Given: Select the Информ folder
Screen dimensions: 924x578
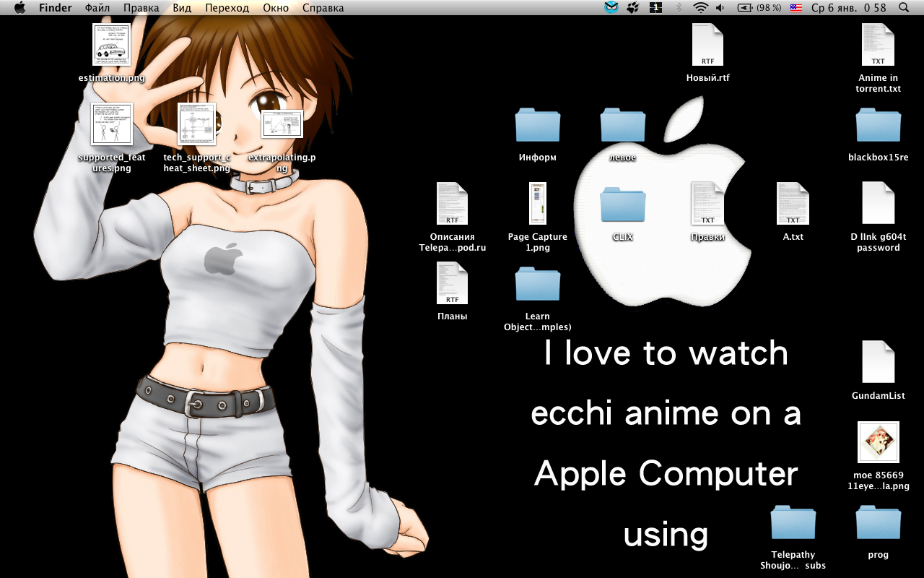Looking at the screenshot, I should 538,124.
